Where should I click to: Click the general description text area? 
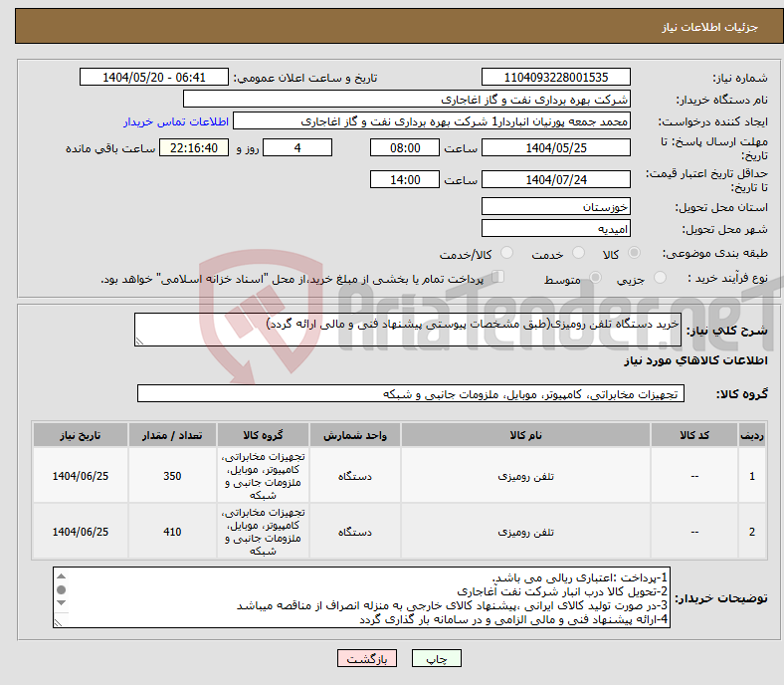[408, 330]
